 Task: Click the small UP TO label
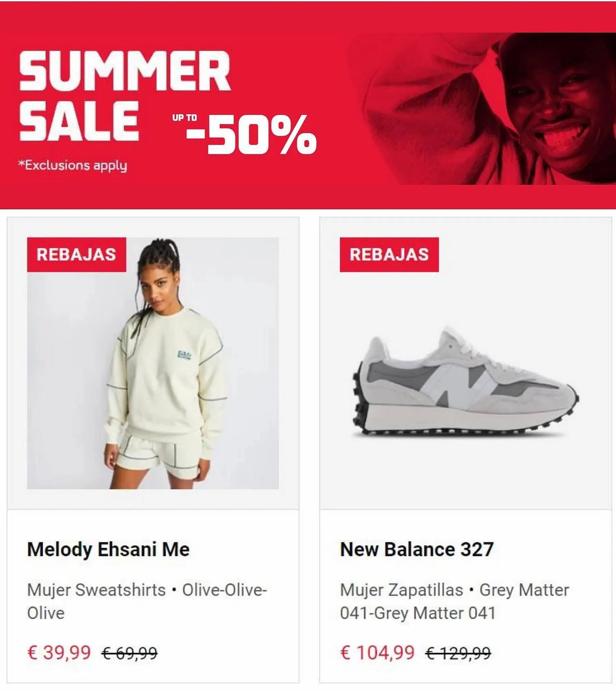[184, 118]
